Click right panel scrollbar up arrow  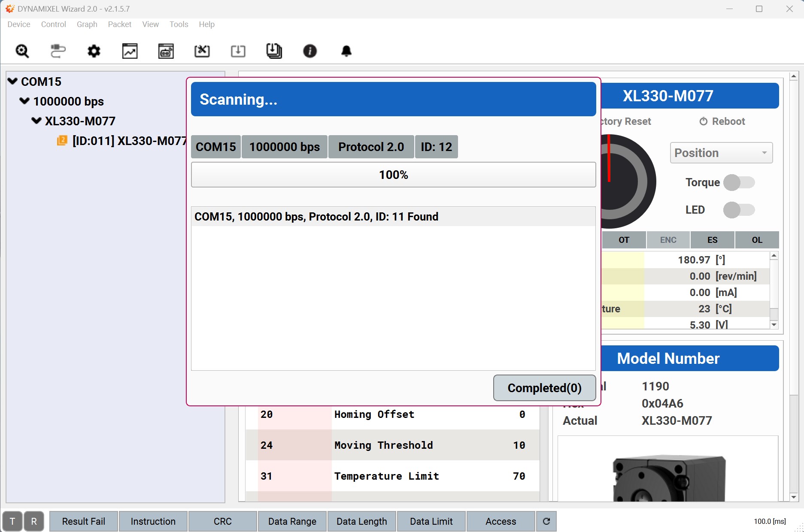pos(794,76)
